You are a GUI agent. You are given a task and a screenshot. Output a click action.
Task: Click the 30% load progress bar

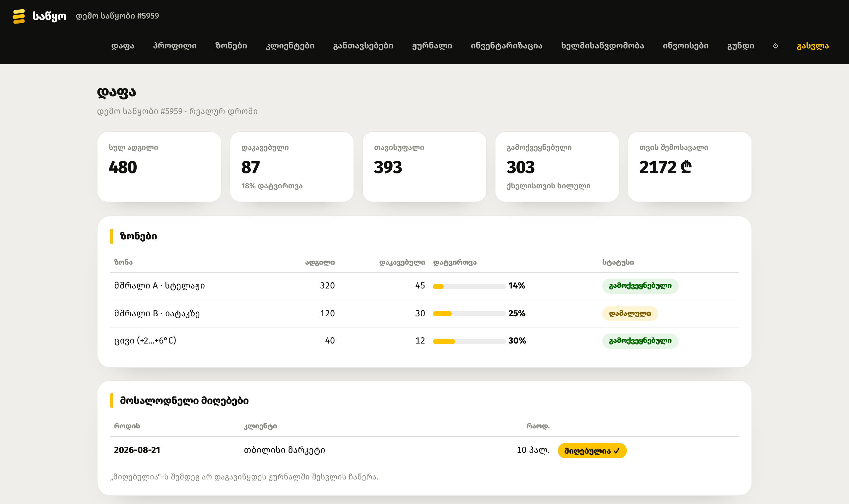[469, 341]
